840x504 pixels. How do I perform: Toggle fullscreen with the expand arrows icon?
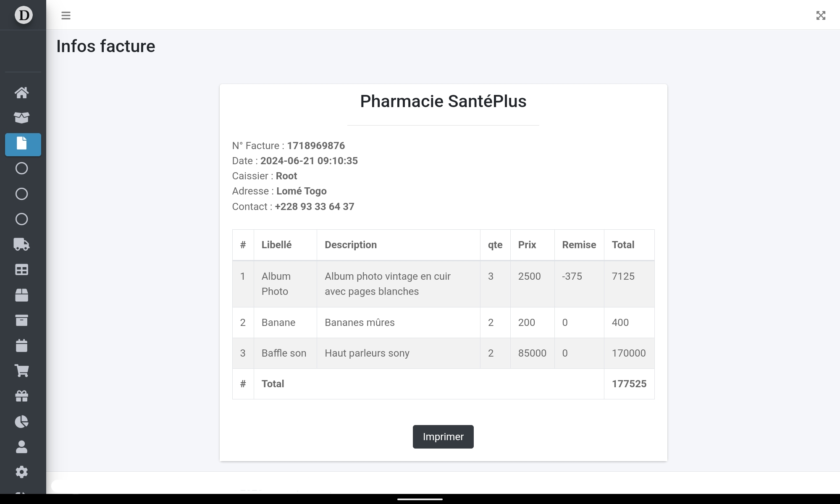tap(821, 16)
